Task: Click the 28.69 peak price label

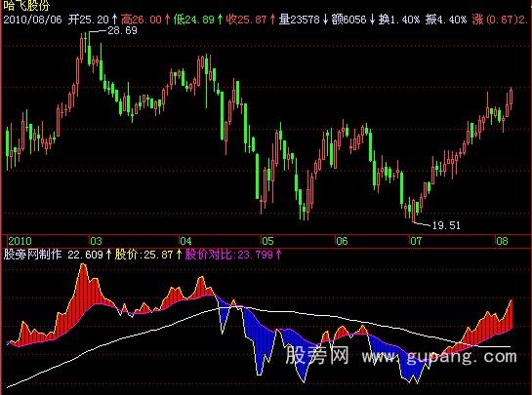Action: pos(122,30)
